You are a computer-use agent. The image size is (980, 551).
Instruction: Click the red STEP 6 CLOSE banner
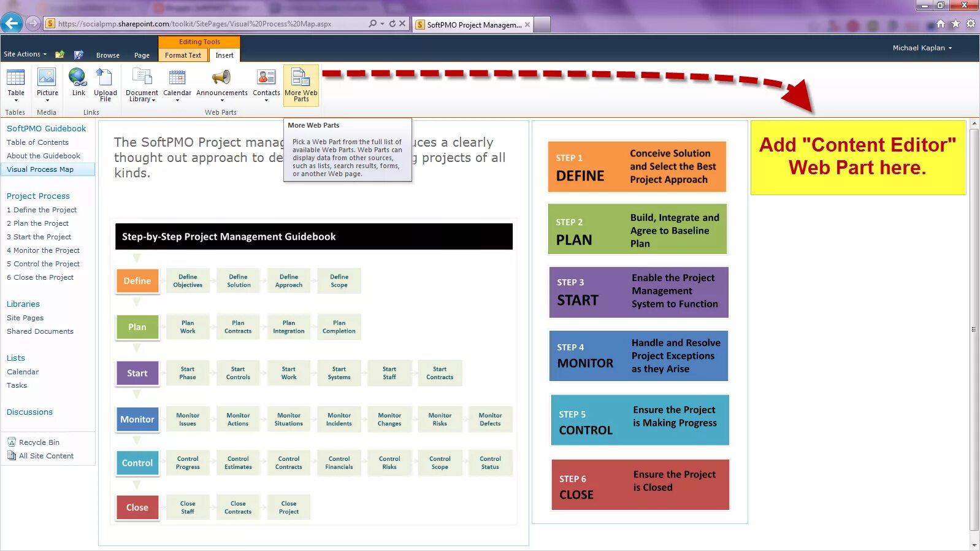tap(640, 485)
